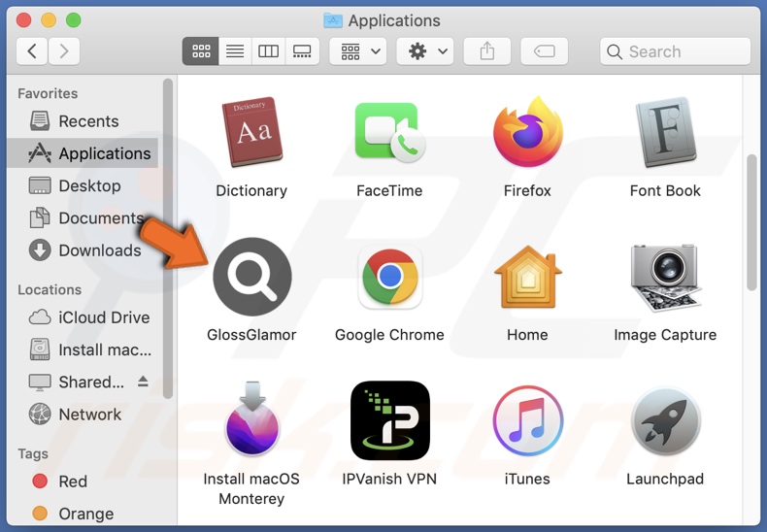Filter by the Orange tag
Screen dimensions: 767x532
coord(83,514)
